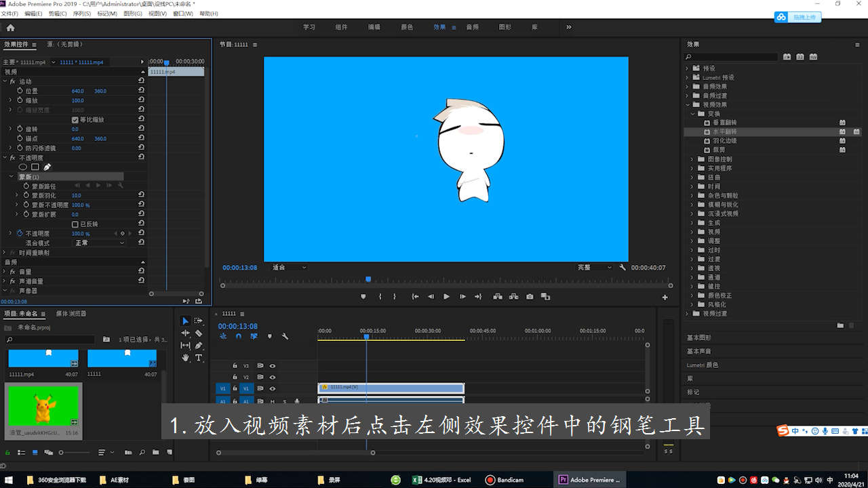
Task: Toggle V3 track output eye
Action: (x=272, y=365)
